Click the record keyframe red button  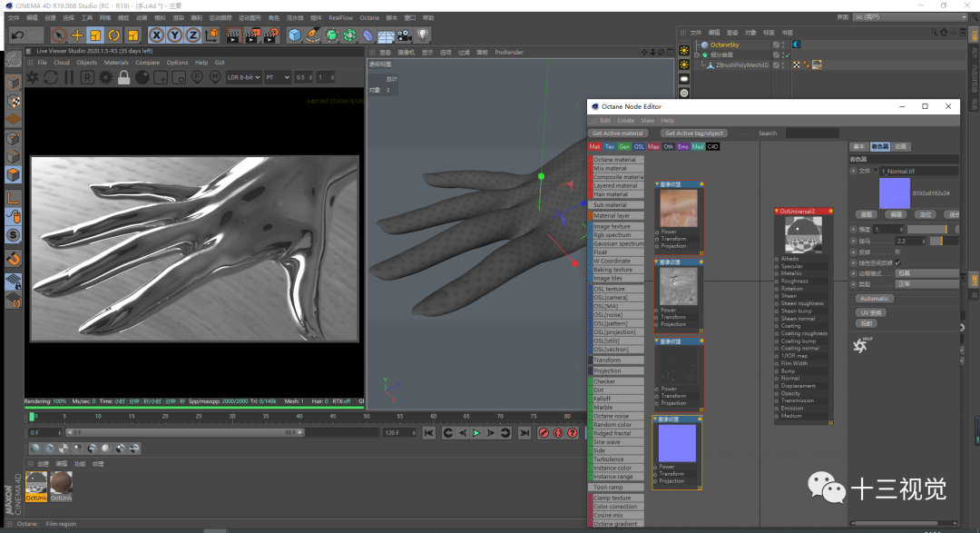pos(544,433)
